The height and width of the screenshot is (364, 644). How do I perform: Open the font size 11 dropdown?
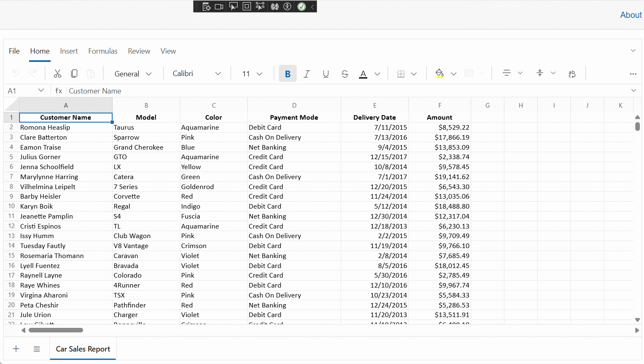tap(252, 74)
